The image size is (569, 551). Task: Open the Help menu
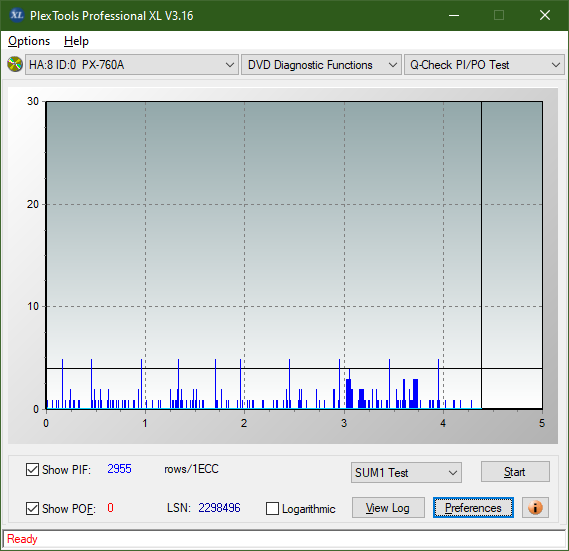click(x=76, y=41)
